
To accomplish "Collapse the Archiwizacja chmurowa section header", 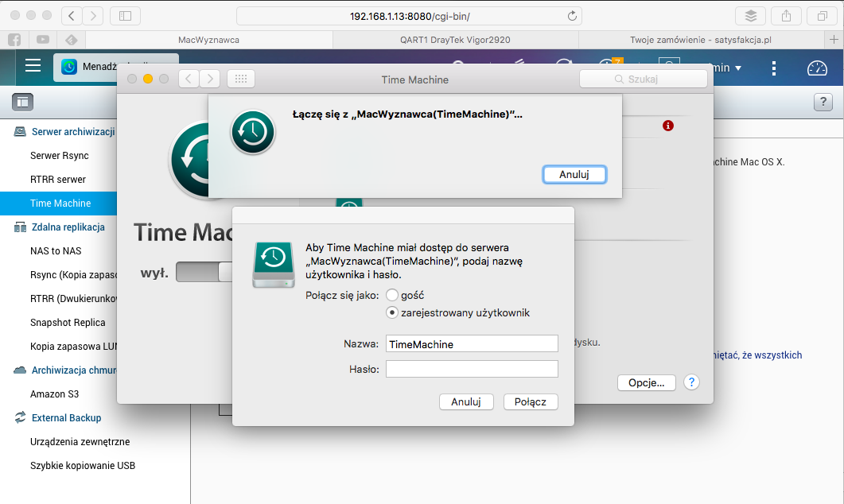I will [74, 370].
